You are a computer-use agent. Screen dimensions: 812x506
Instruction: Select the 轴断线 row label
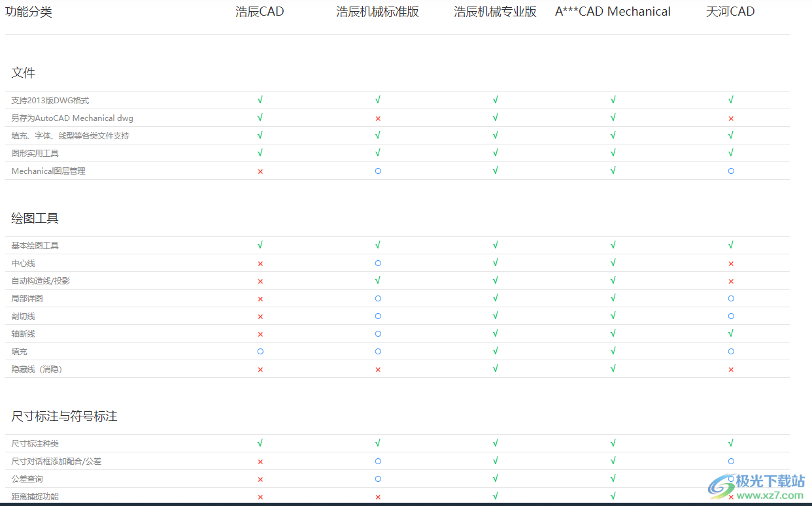click(24, 334)
